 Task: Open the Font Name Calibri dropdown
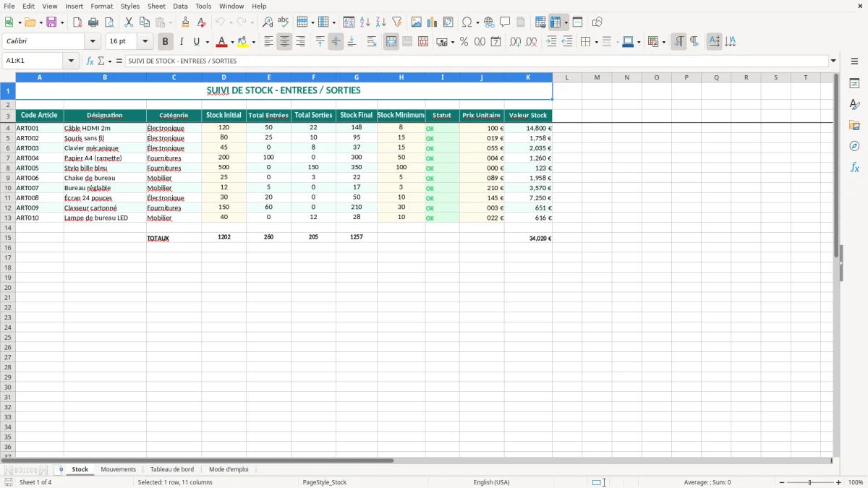point(93,42)
